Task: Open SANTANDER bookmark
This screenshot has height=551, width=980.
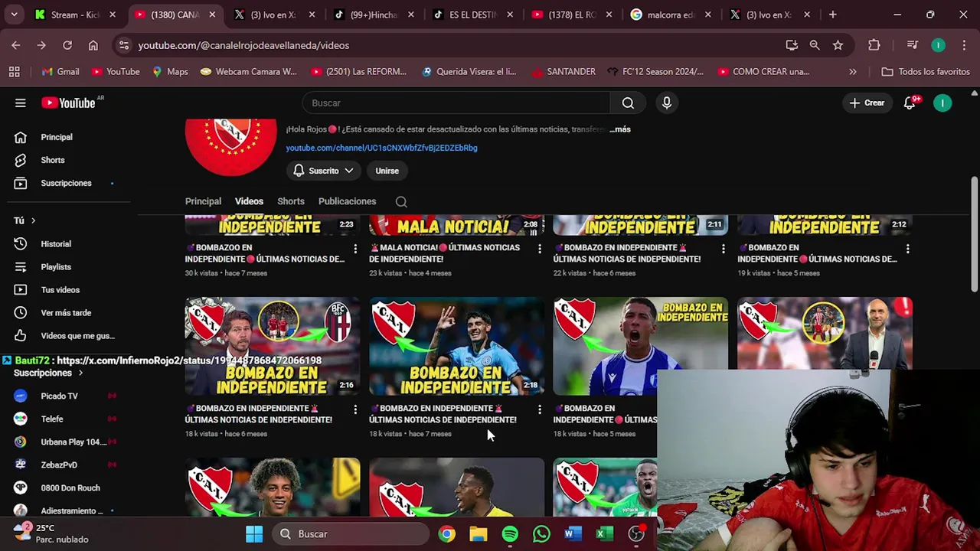Action: [x=563, y=72]
